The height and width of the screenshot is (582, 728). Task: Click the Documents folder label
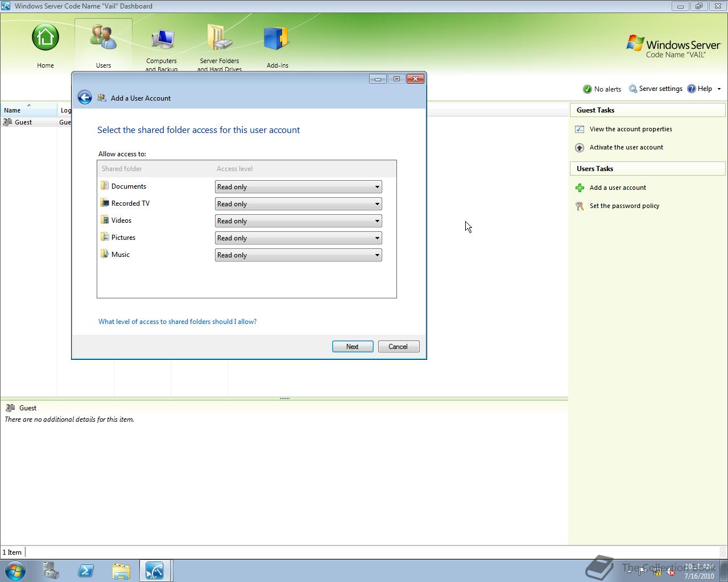129,186
